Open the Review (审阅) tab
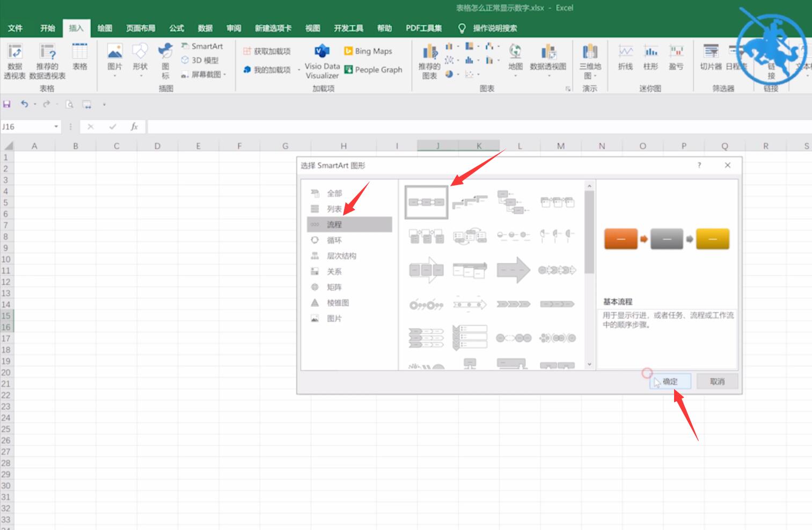Viewport: 812px width, 530px height. click(233, 28)
